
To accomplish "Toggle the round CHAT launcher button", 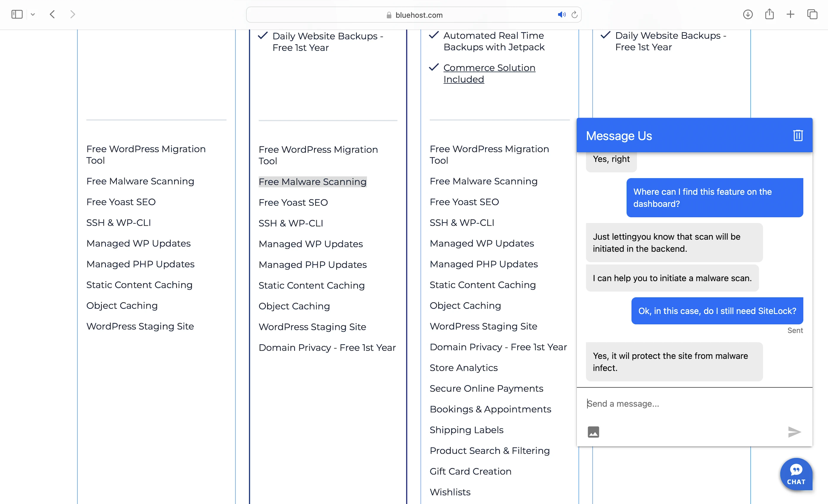I will click(796, 474).
